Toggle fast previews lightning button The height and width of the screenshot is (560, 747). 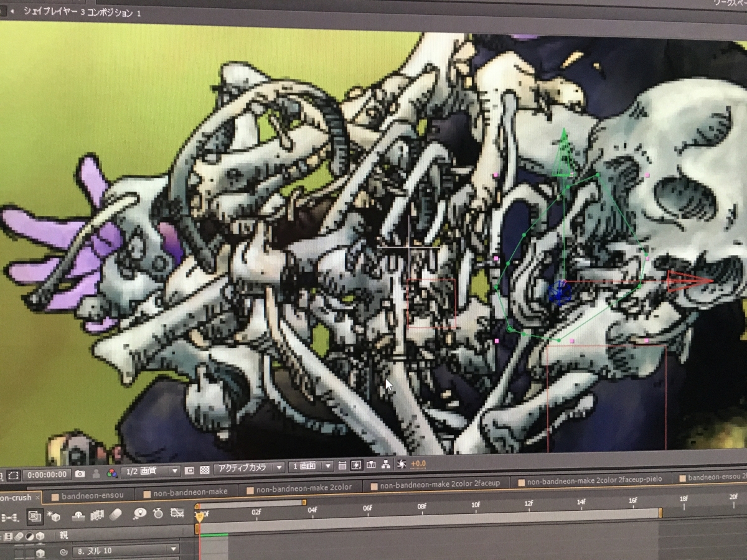tap(356, 465)
